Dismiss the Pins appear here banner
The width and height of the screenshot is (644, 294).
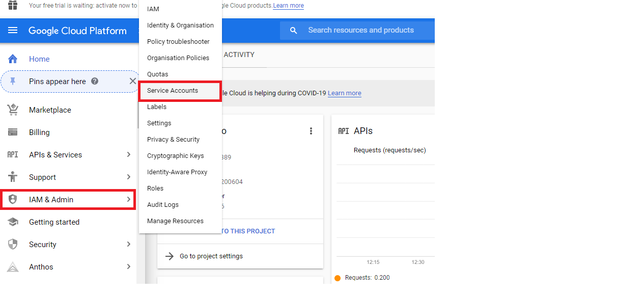(x=132, y=81)
